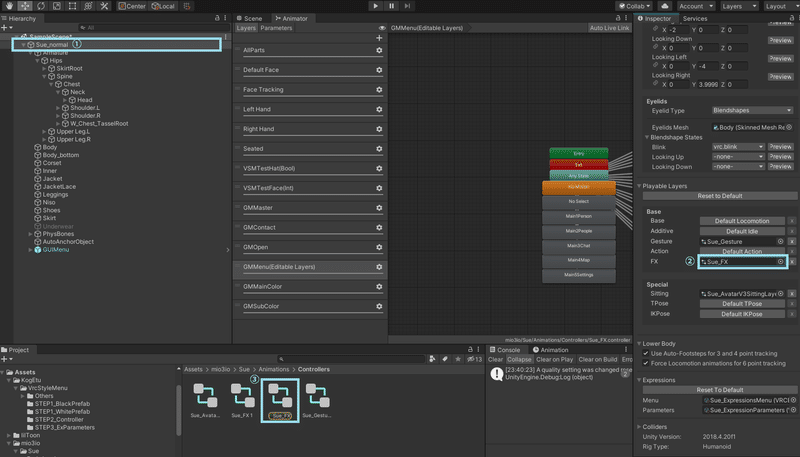
Task: Select the Rect Transform tool
Action: (72, 6)
